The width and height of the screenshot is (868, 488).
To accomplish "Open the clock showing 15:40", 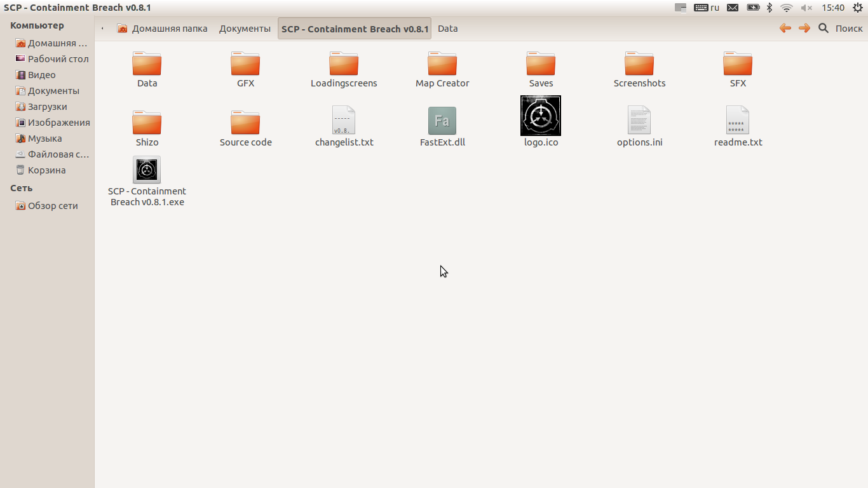I will coord(833,8).
